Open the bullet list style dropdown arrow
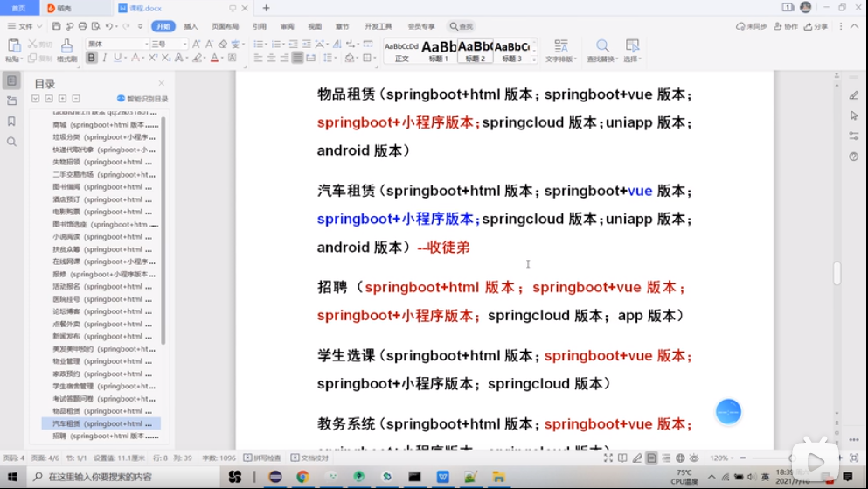The image size is (868, 489). coord(268,44)
